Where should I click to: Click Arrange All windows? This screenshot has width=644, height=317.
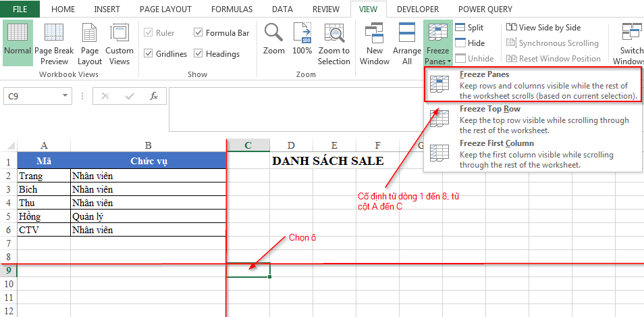point(407,43)
